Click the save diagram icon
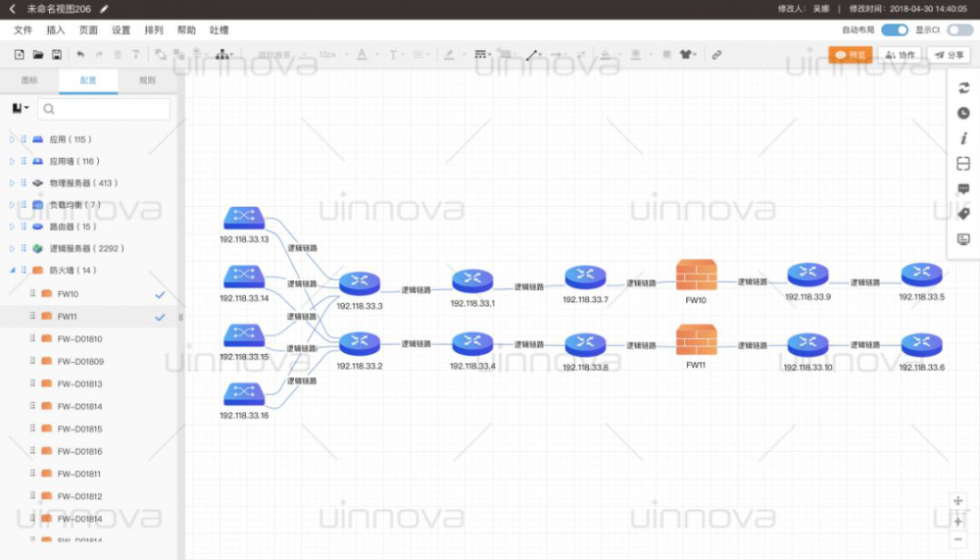The width and height of the screenshot is (980, 560). pos(57,55)
